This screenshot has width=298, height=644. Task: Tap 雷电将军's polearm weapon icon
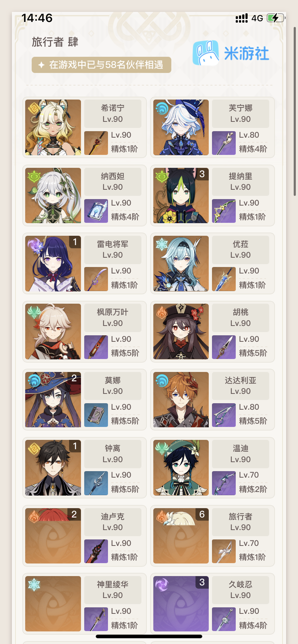tap(96, 279)
